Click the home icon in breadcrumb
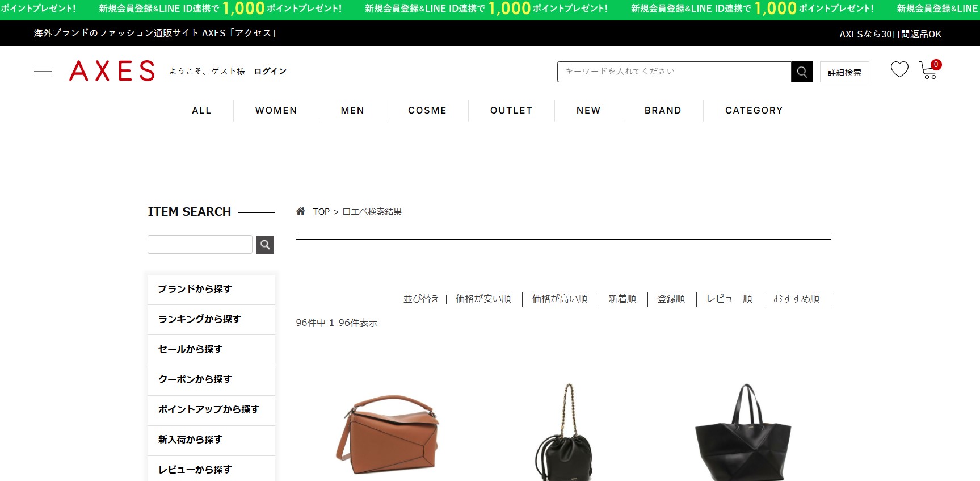This screenshot has height=481, width=980. point(301,211)
